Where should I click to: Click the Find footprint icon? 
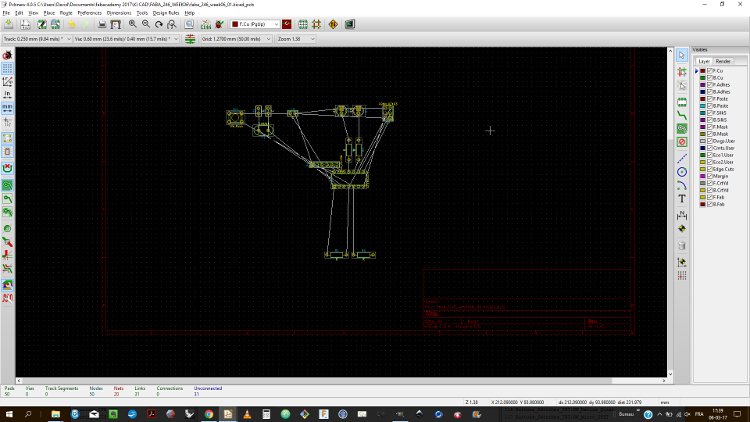pyautogui.click(x=189, y=24)
